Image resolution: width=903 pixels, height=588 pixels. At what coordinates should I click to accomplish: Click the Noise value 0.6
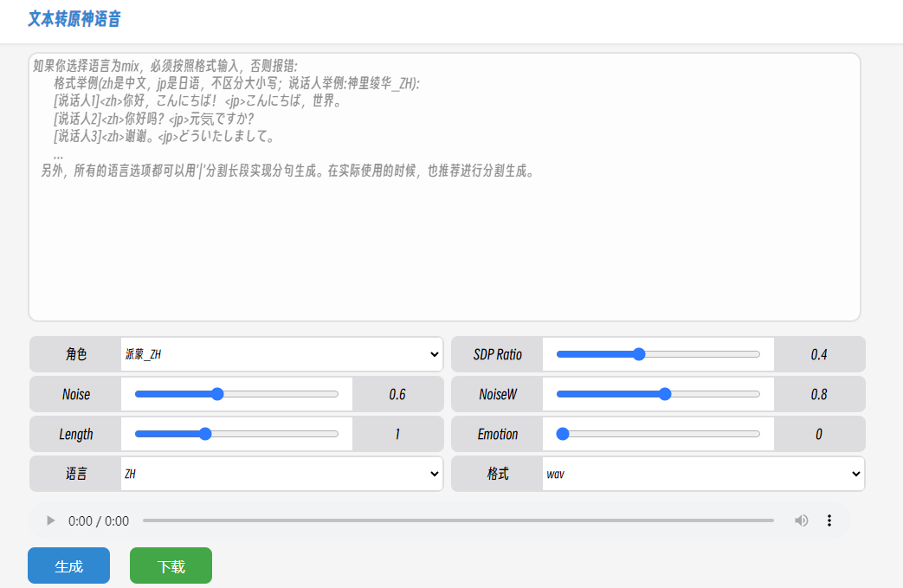[397, 394]
